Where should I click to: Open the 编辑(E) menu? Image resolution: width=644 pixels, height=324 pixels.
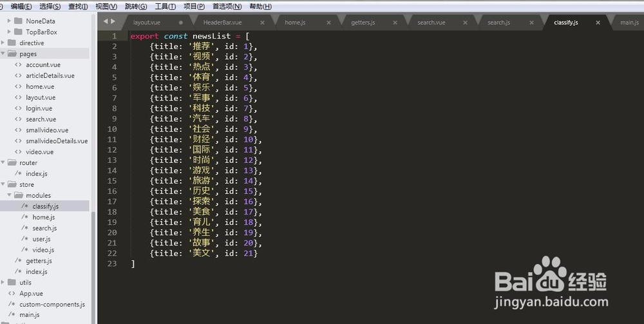pos(21,6)
